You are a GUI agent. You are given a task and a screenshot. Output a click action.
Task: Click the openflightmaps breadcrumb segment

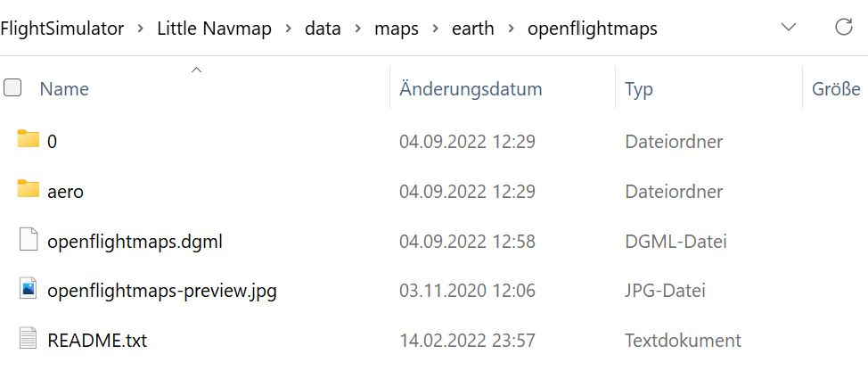[x=592, y=29]
